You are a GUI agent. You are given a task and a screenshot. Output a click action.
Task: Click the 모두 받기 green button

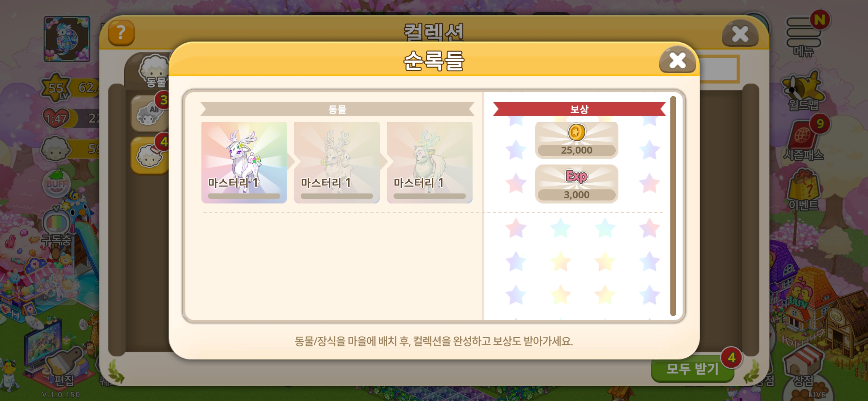[693, 369]
